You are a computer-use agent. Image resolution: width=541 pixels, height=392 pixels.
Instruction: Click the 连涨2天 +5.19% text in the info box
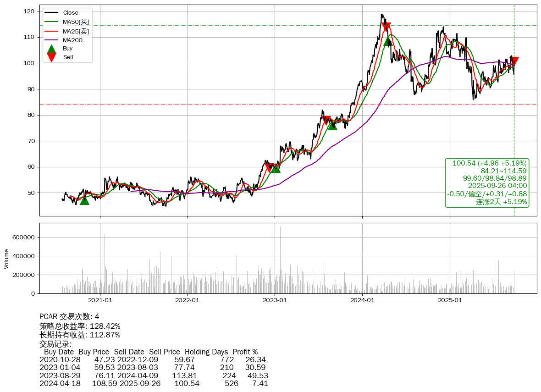pos(501,202)
